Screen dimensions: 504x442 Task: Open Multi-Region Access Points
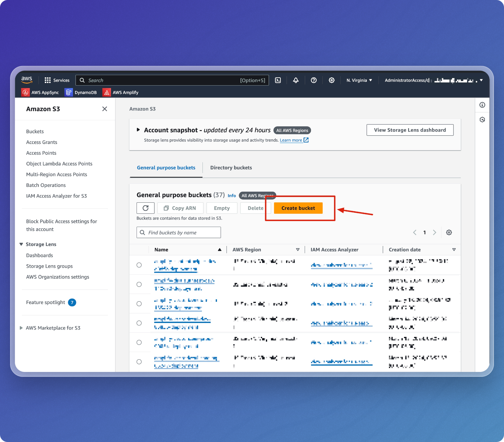tap(57, 175)
